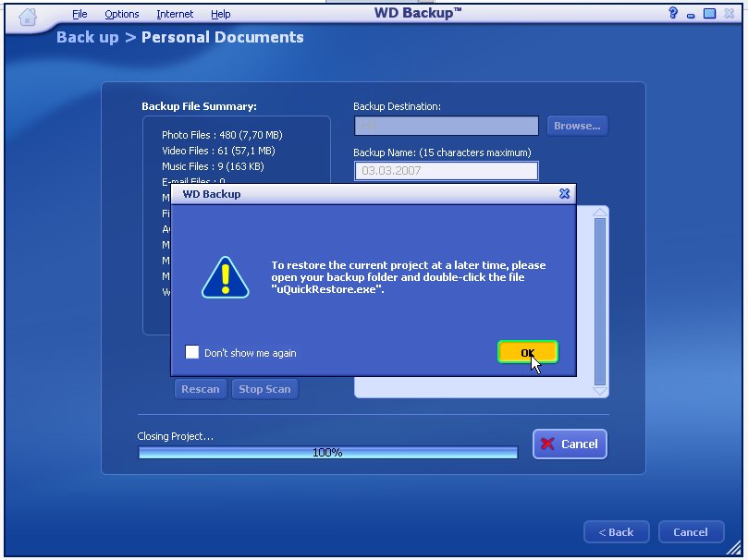The width and height of the screenshot is (748, 560).
Task: Click the "Back up" breadcrumb link
Action: [87, 37]
